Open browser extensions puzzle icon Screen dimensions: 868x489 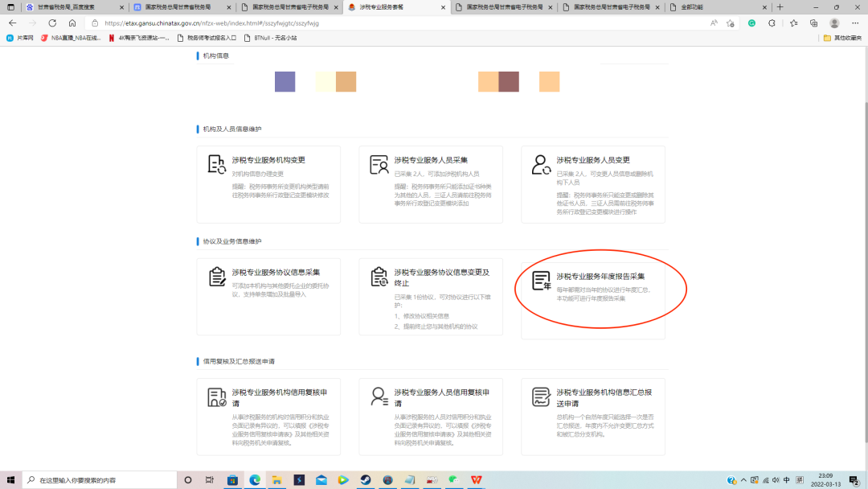772,23
